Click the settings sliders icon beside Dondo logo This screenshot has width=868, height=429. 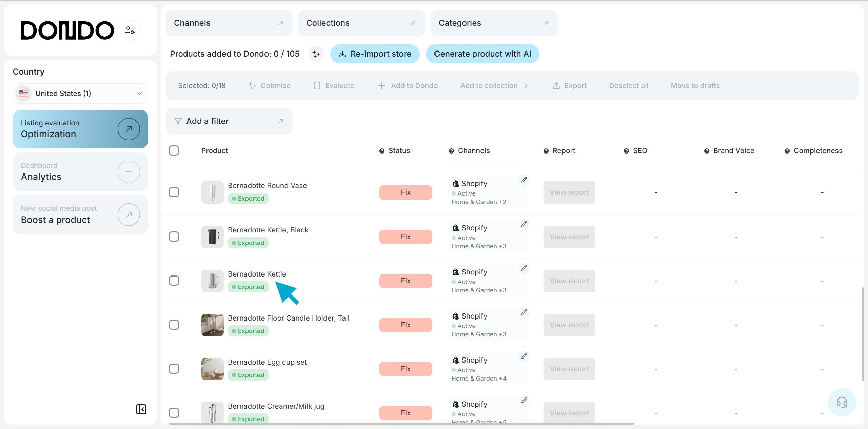tap(130, 30)
